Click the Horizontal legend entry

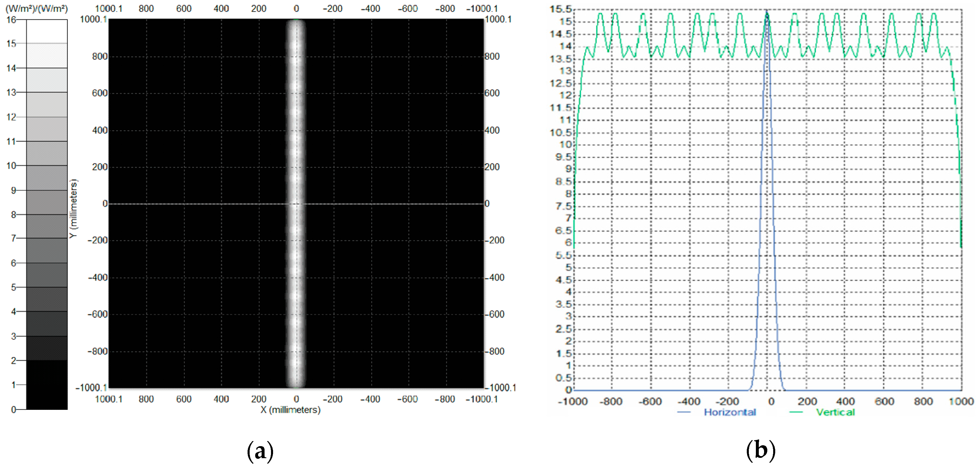pos(730,412)
